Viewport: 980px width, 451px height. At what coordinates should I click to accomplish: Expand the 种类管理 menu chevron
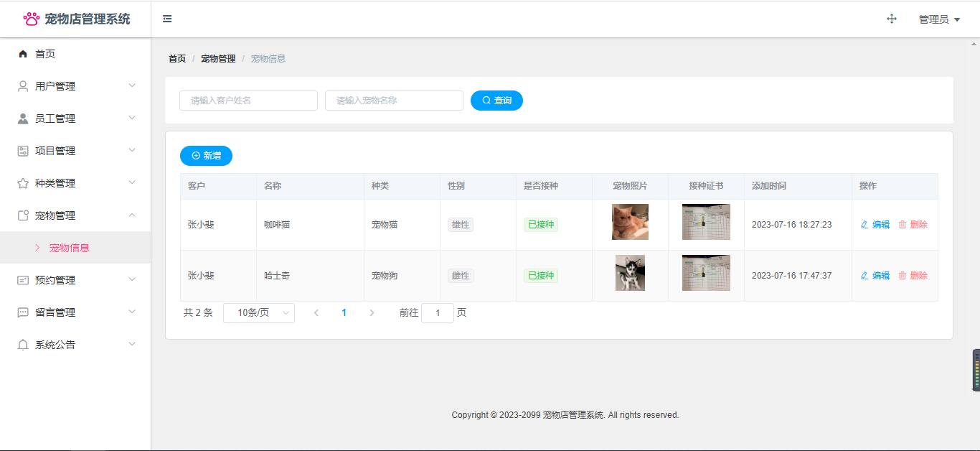[x=132, y=182]
